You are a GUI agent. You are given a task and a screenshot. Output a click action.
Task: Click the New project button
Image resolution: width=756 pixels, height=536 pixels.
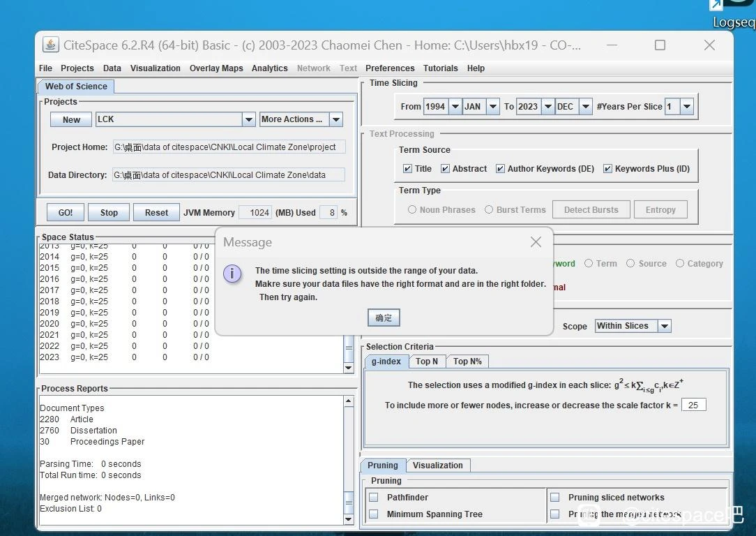point(71,119)
